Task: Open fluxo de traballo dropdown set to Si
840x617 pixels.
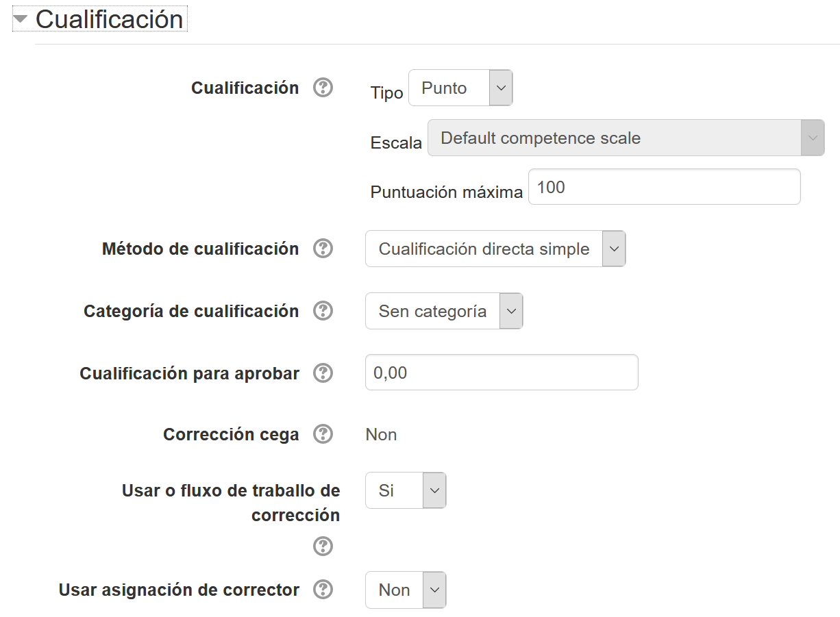Action: [x=405, y=491]
